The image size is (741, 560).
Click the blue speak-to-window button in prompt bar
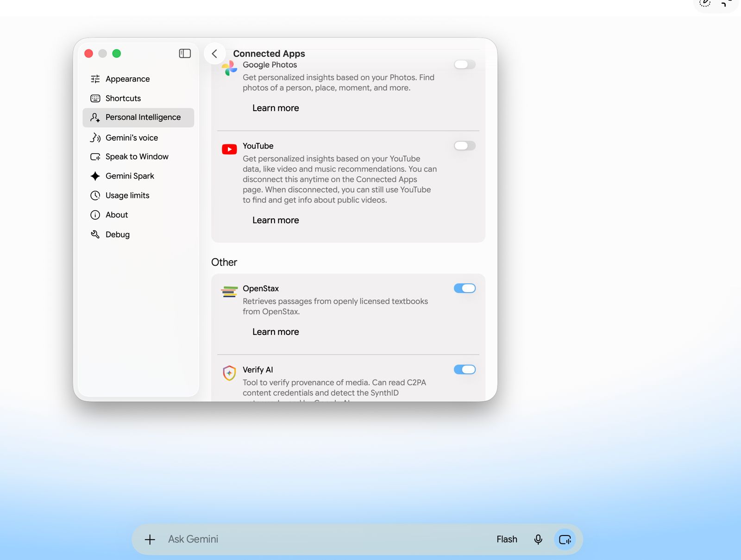click(565, 540)
